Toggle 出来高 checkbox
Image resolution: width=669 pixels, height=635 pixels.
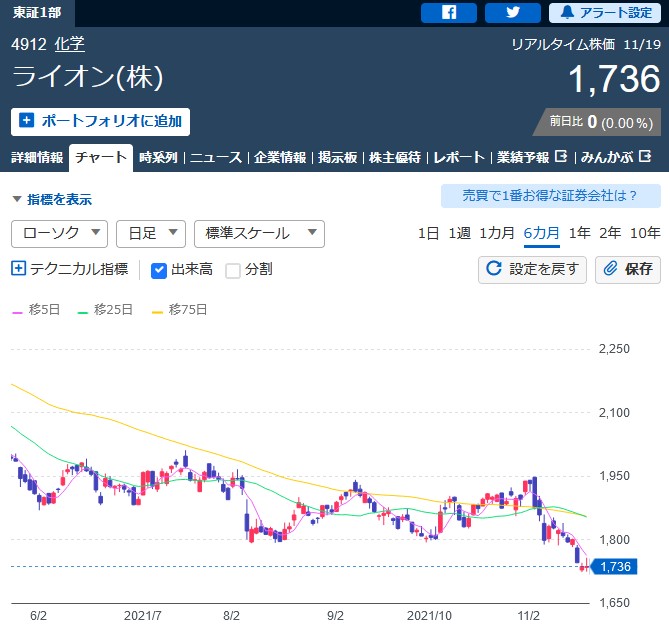coord(159,270)
